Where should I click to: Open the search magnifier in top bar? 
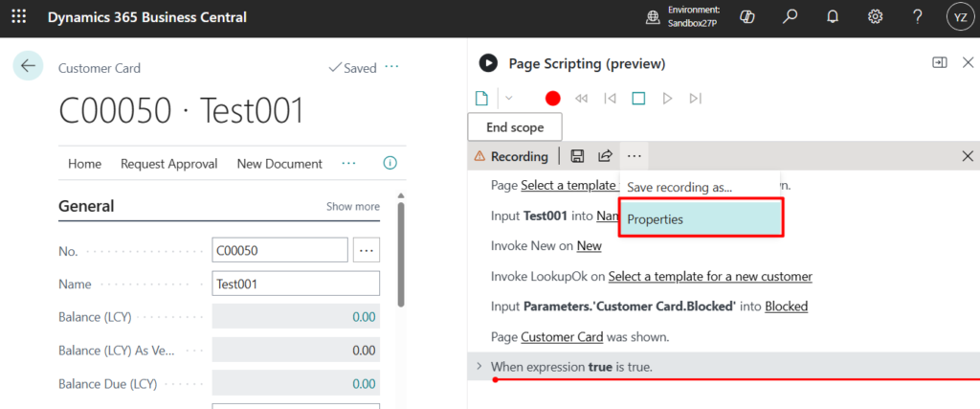point(790,17)
